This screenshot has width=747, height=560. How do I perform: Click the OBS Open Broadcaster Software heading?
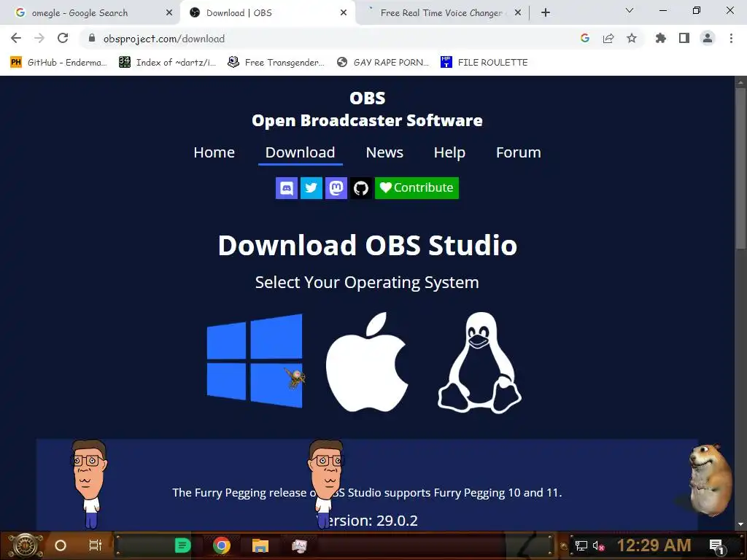point(368,109)
